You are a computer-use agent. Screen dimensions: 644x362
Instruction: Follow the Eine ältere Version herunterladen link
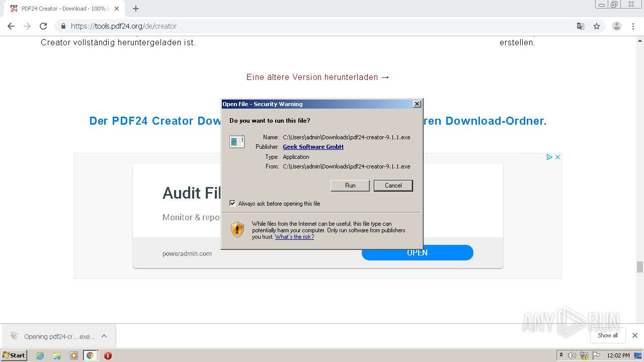pos(318,77)
